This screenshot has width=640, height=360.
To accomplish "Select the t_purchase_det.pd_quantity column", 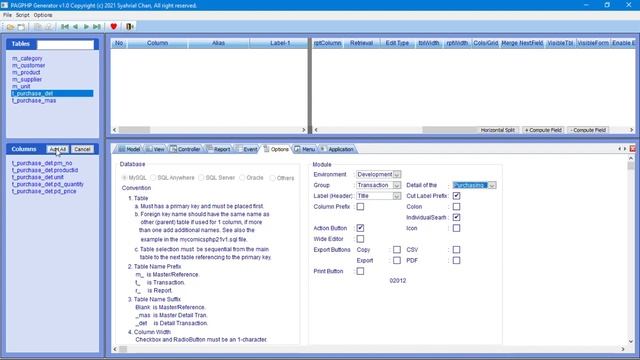I will coord(48,184).
